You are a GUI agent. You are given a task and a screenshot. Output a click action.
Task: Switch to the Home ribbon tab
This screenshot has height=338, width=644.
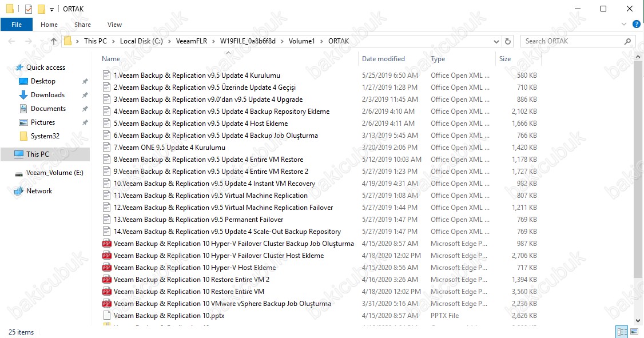click(x=49, y=25)
